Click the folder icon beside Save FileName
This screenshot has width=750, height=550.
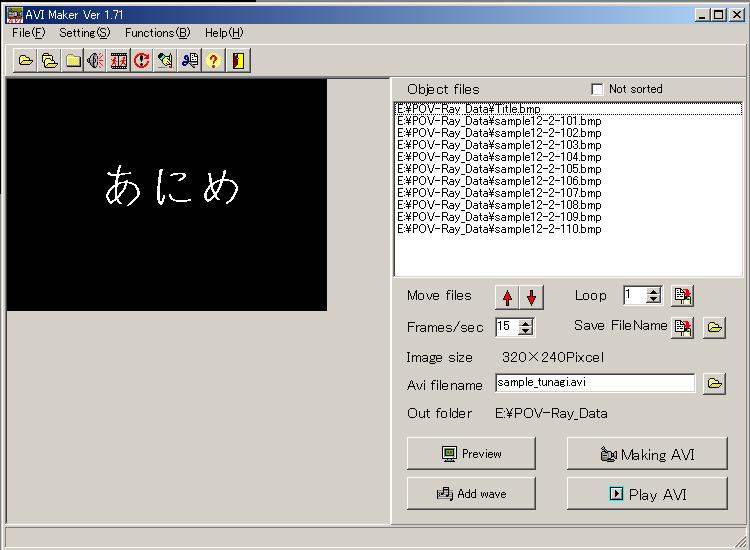pyautogui.click(x=715, y=328)
